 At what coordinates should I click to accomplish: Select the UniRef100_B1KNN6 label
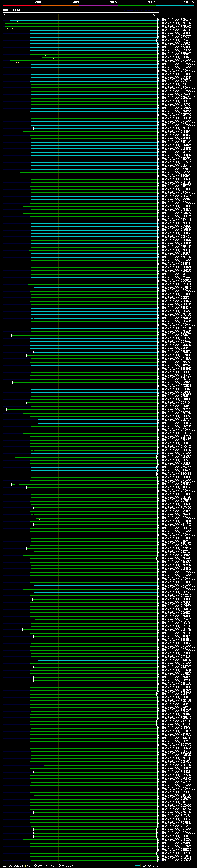(176, 149)
